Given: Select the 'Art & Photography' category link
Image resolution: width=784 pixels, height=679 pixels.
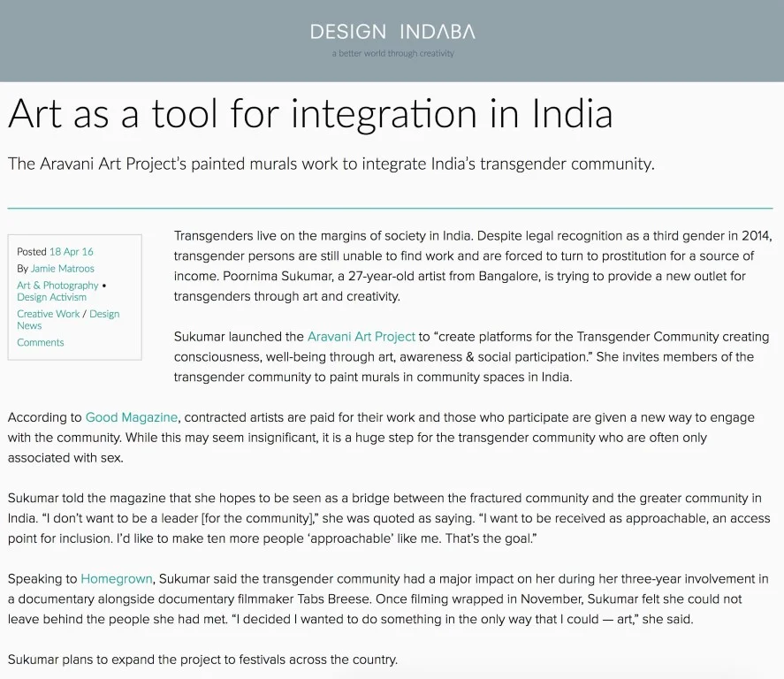Looking at the screenshot, I should point(57,286).
